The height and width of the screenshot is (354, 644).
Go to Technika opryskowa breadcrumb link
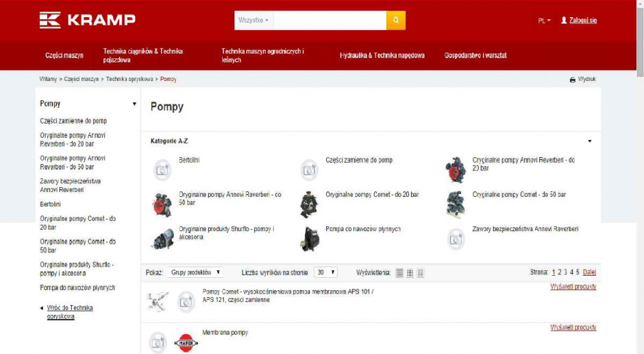129,79
